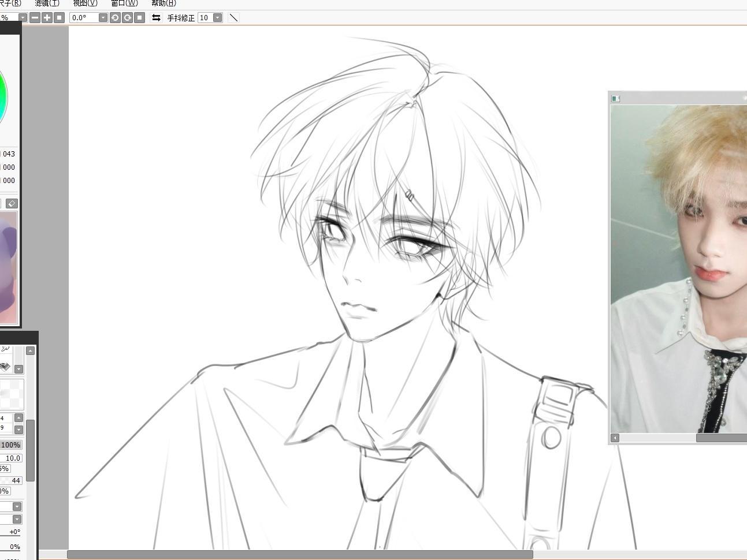Click the tool panel vertical scrollbar thumb
Image resolution: width=747 pixels, height=560 pixels.
[x=31, y=450]
